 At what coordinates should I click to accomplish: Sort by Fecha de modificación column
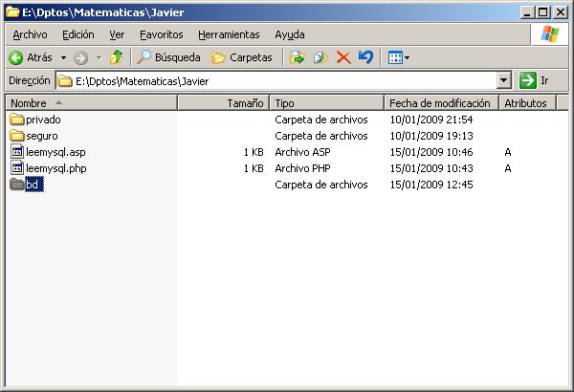pos(439,102)
